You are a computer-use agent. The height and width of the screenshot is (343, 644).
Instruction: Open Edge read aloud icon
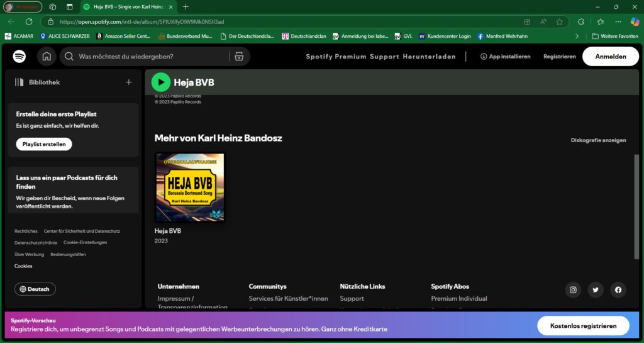point(543,22)
